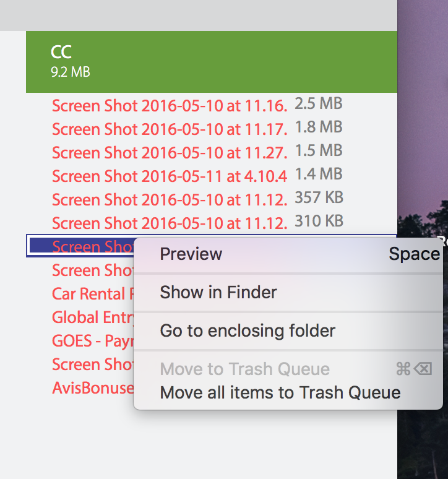Select the GOES - Pay file entry

(93, 341)
